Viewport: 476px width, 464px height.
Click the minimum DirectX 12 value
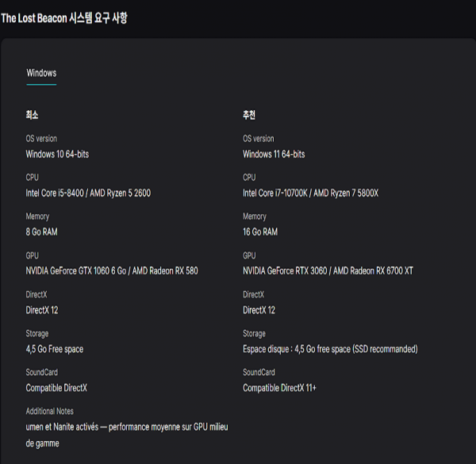tap(42, 309)
